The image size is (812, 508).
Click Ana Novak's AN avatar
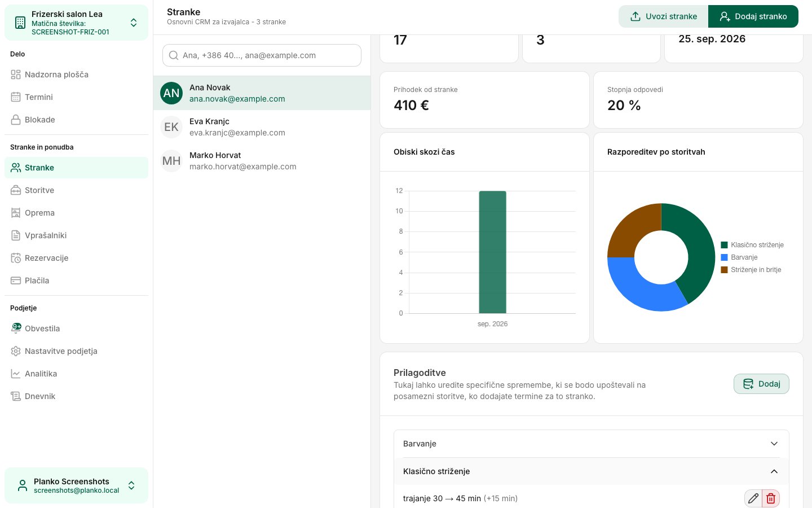(x=171, y=93)
